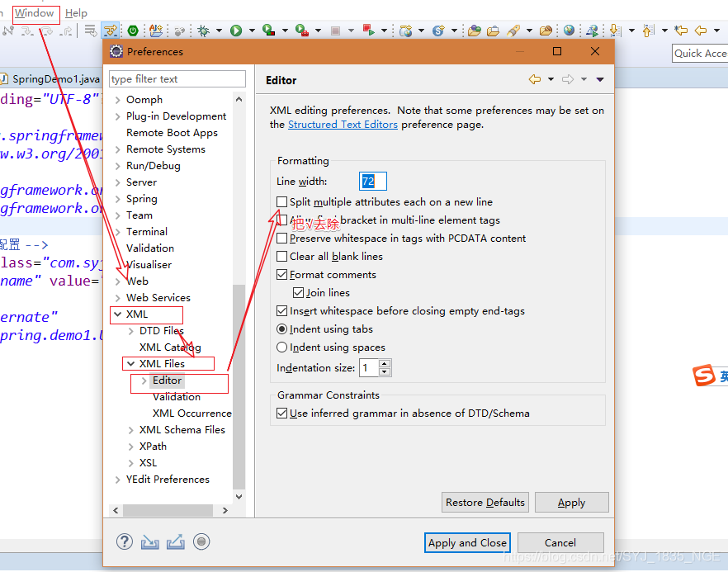Switch to SpringDemo1.java editor tab

50,78
